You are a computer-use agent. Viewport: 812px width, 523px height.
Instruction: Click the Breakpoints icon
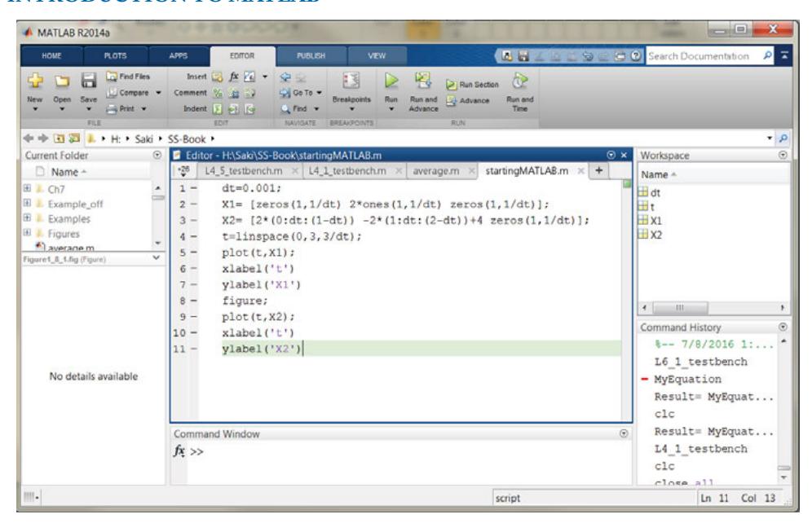(351, 81)
